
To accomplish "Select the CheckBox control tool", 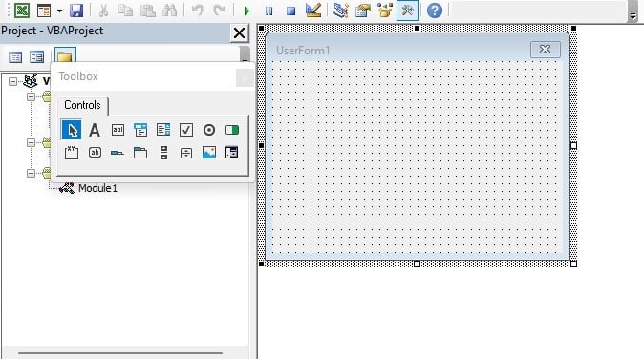I will [186, 130].
